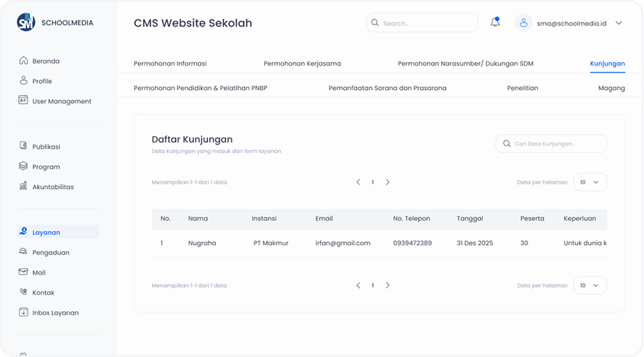Open bottom Data per halaman dropdown

[x=590, y=285]
